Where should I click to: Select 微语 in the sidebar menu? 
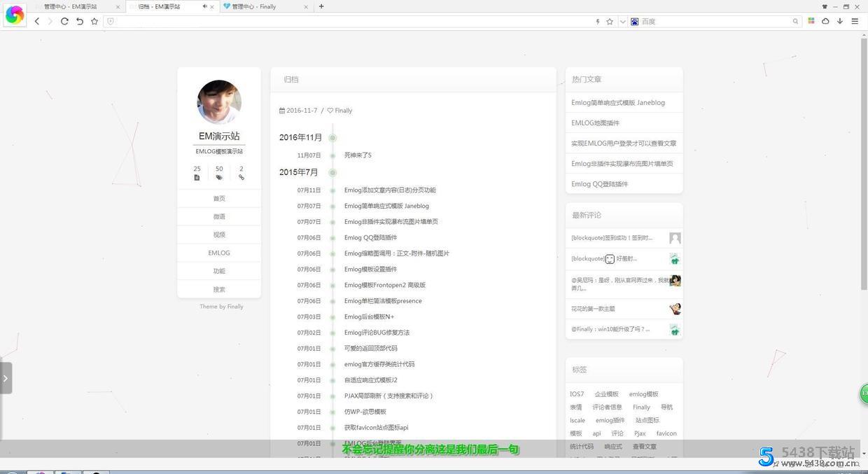pos(219,216)
